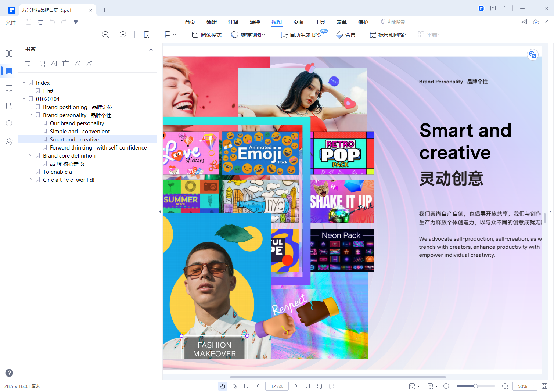Click the Export to Word icon on the page

[x=533, y=55]
